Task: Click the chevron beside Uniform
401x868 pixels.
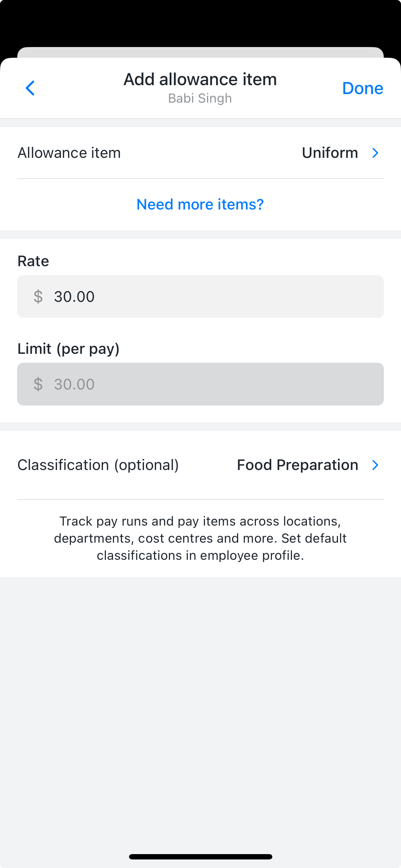Action: (375, 153)
